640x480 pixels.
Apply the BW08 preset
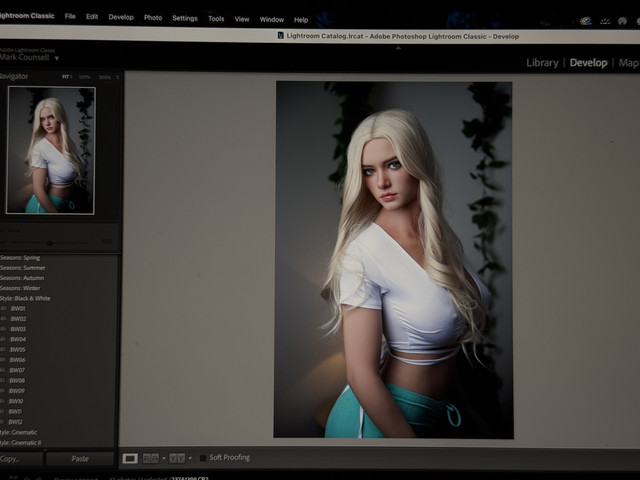tap(17, 380)
